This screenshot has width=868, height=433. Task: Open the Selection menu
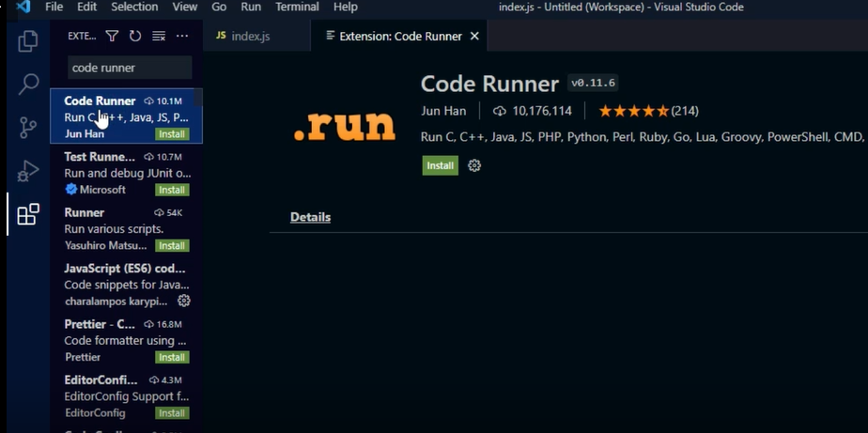[x=134, y=8]
